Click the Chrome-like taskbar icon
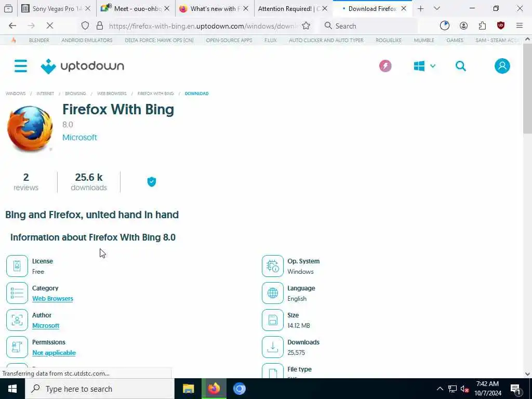The image size is (532, 399). coord(239,389)
